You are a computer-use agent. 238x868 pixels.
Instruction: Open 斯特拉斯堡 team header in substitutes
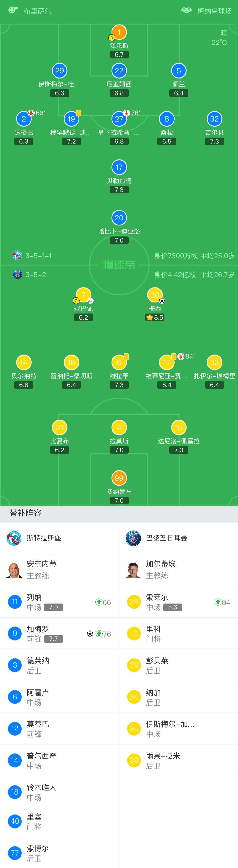click(59, 538)
